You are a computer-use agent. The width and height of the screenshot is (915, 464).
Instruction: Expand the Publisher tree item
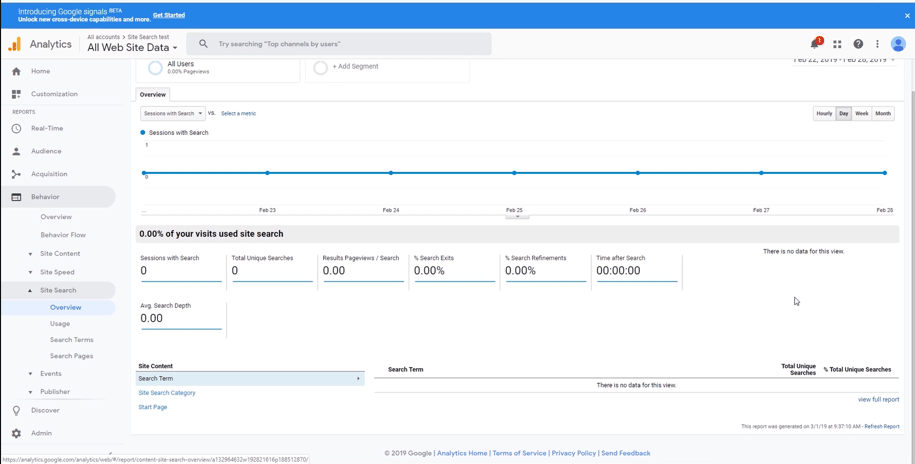click(x=30, y=392)
